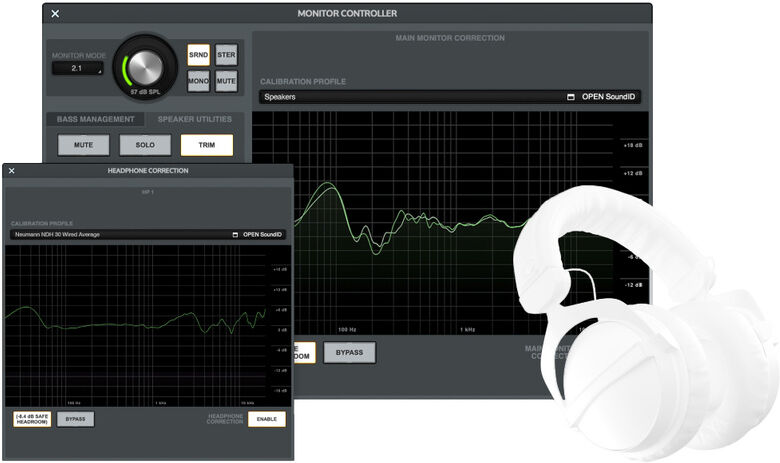
Task: Toggle bass management MUTE button
Action: (x=84, y=145)
